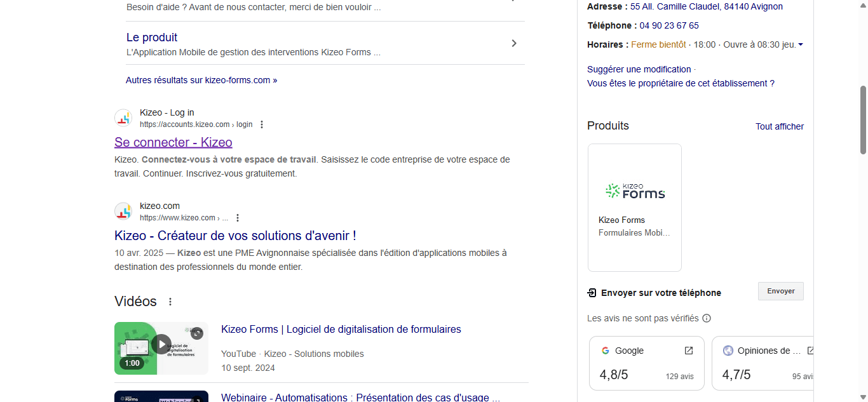Click the "Vidéos" section heading
Image resolution: width=868 pixels, height=402 pixels.
[135, 301]
